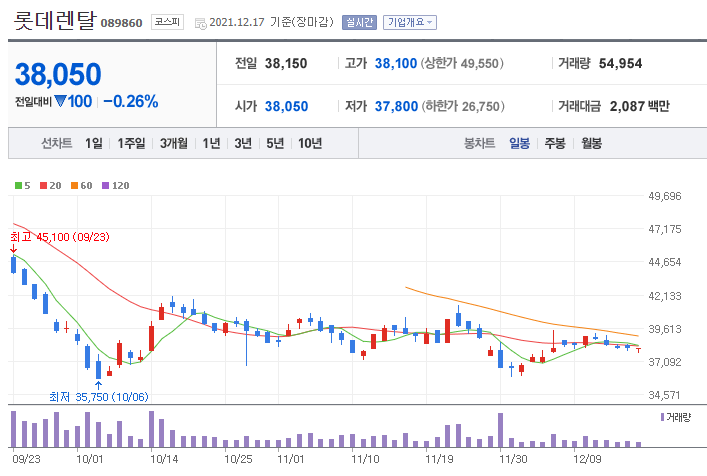
Task: Select the 1주일 line chart tab
Action: 131,143
